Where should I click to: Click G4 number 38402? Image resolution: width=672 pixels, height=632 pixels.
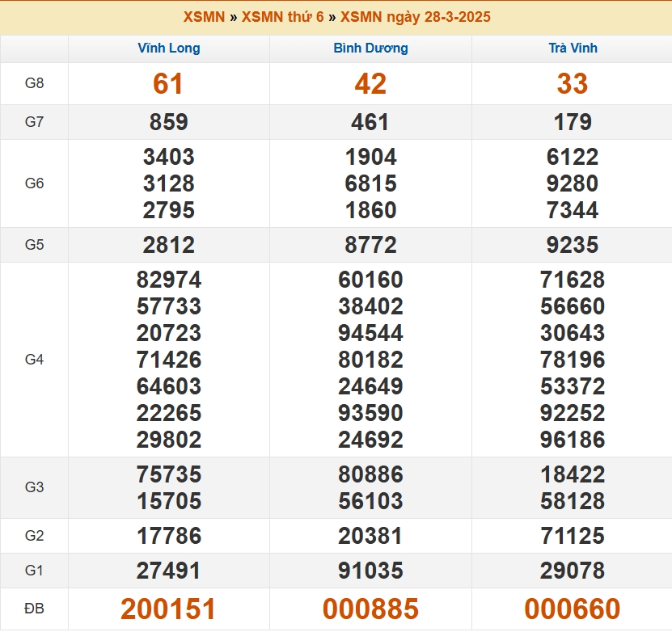pyautogui.click(x=370, y=306)
